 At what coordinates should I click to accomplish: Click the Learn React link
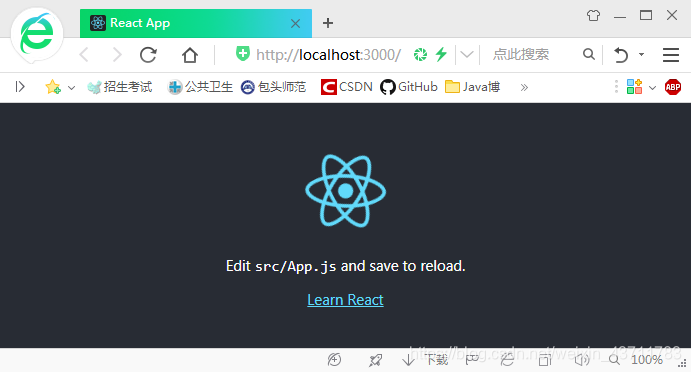(x=346, y=300)
